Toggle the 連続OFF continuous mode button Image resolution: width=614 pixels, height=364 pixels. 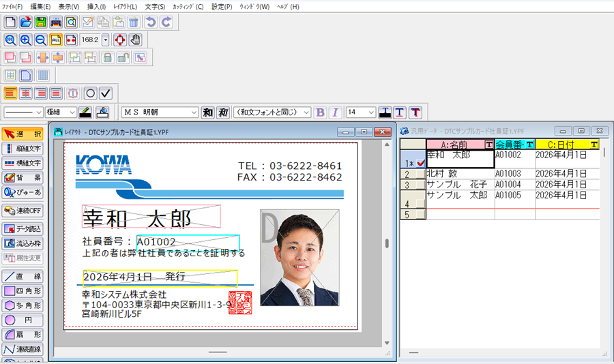point(23,211)
